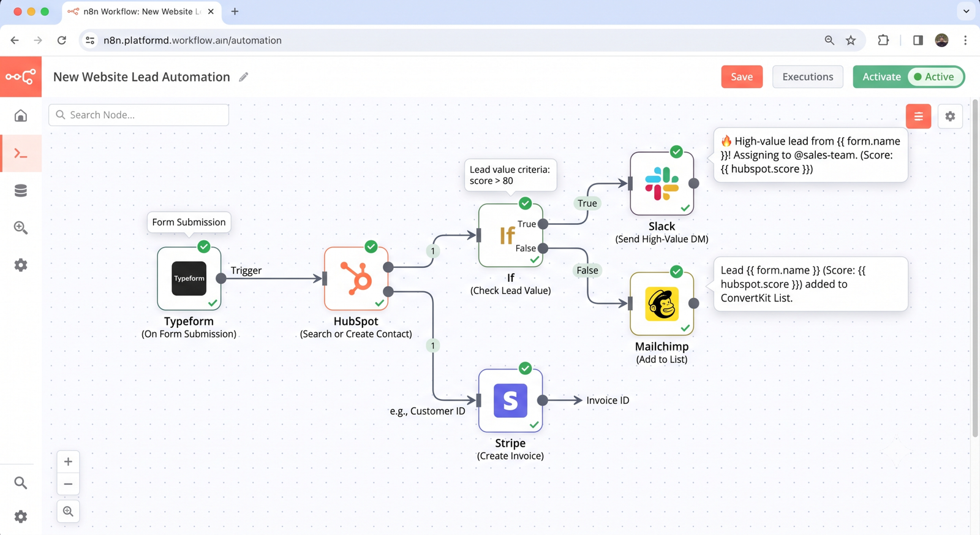Open the bottom settings gear in sidebar
980x535 pixels.
tap(21, 517)
